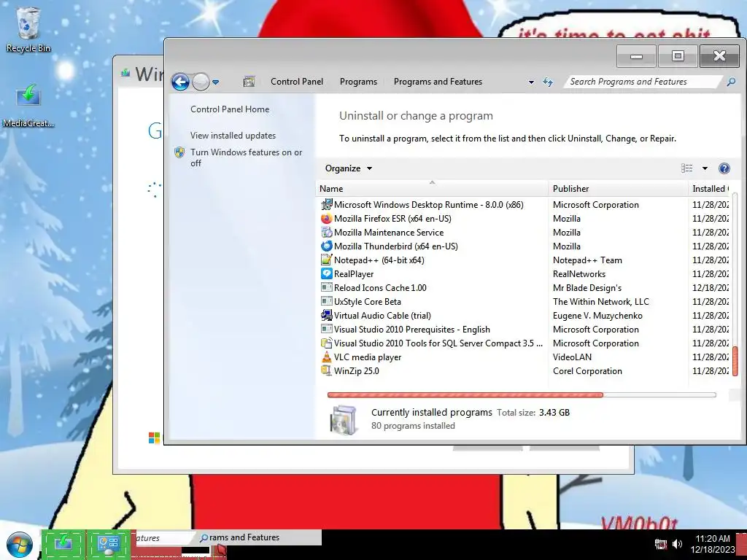
Task: Select Mozilla Firefox ESR icon
Action: point(326,219)
